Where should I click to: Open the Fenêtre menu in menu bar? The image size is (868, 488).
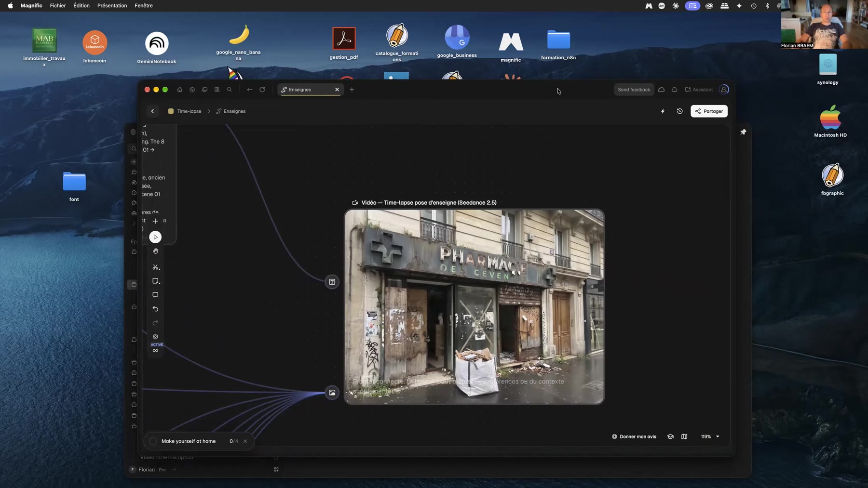[144, 6]
